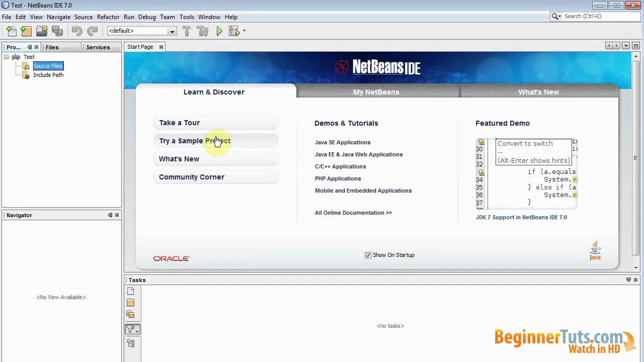This screenshot has width=644, height=362.
Task: Open the File menu
Action: 7,17
